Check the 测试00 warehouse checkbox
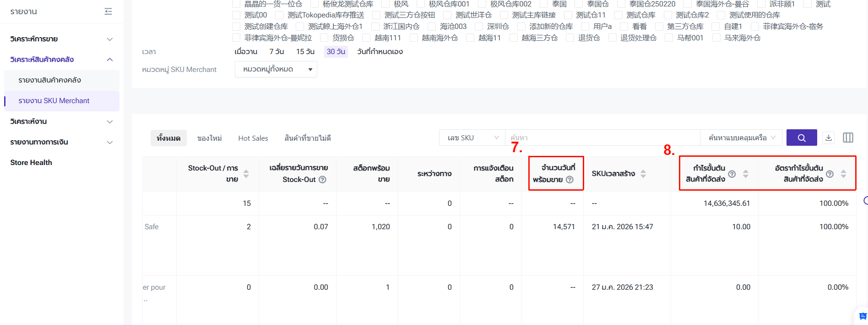 tap(236, 15)
